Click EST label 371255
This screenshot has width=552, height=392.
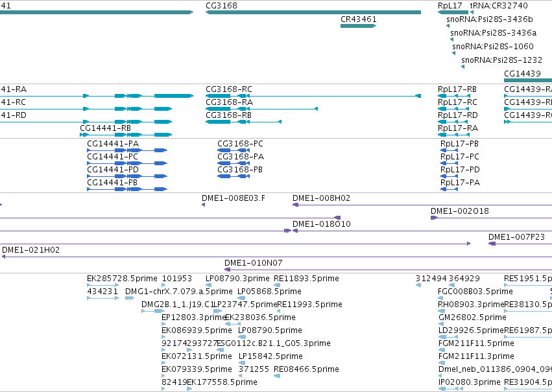(x=254, y=369)
